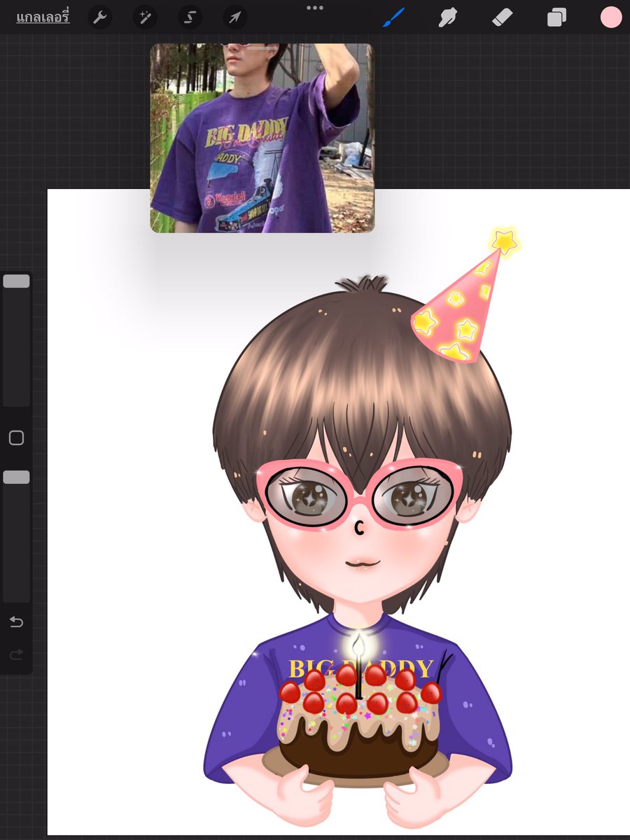The image size is (630, 840).
Task: Select the Selection S-ribbon tool
Action: (190, 17)
